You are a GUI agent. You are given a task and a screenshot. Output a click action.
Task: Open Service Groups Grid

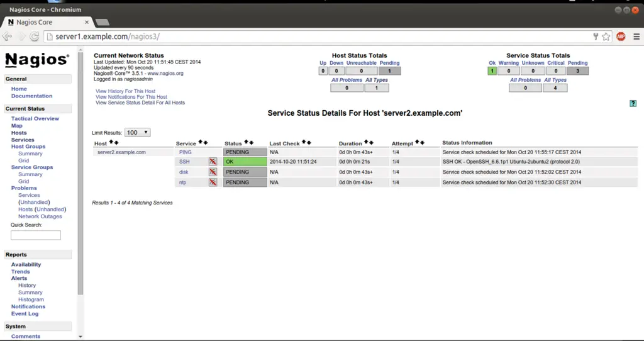pyautogui.click(x=23, y=181)
